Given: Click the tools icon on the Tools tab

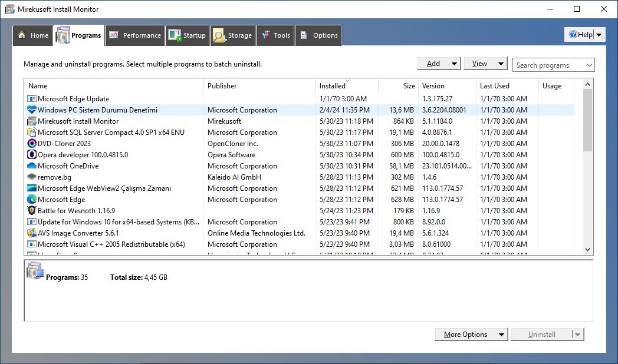Looking at the screenshot, I should pyautogui.click(x=265, y=35).
